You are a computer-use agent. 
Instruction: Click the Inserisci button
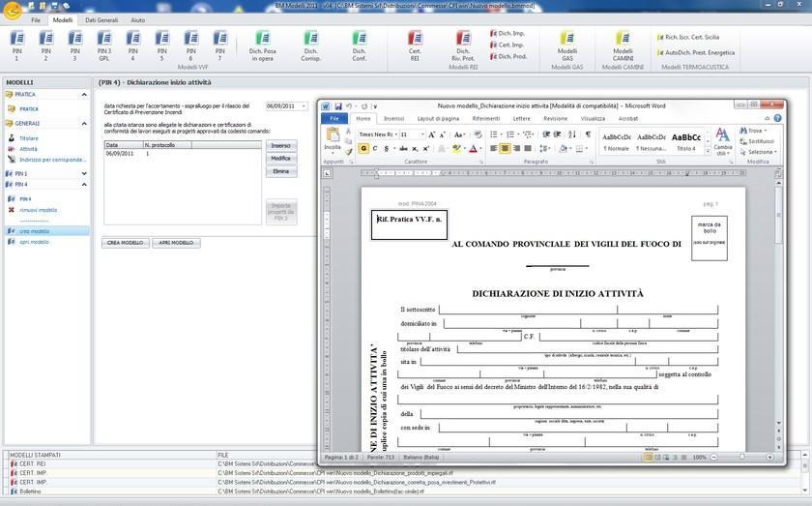click(x=280, y=145)
